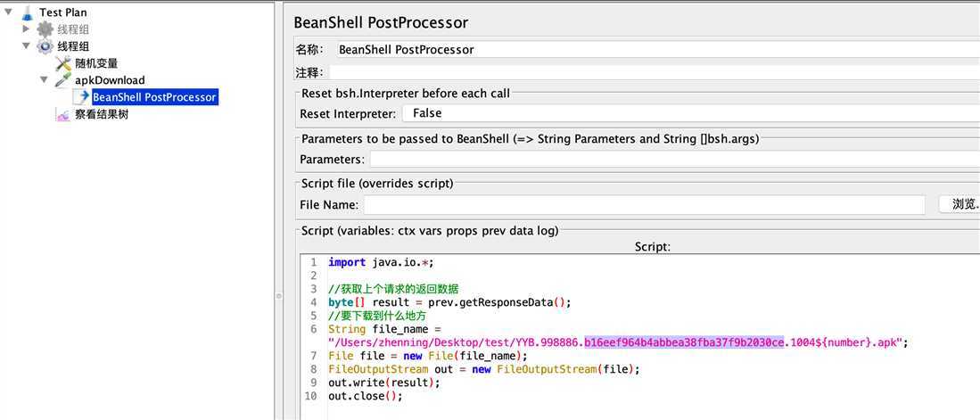The height and width of the screenshot is (420, 980).
Task: Select the 察看结果树 tree item
Action: tap(102, 114)
